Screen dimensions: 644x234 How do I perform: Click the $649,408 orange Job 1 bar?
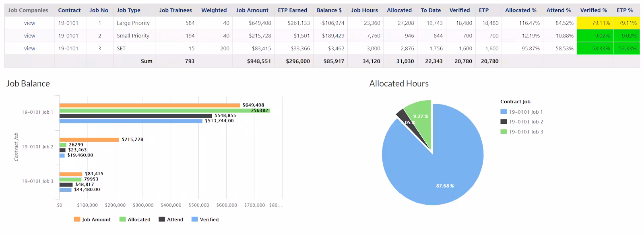[149, 105]
